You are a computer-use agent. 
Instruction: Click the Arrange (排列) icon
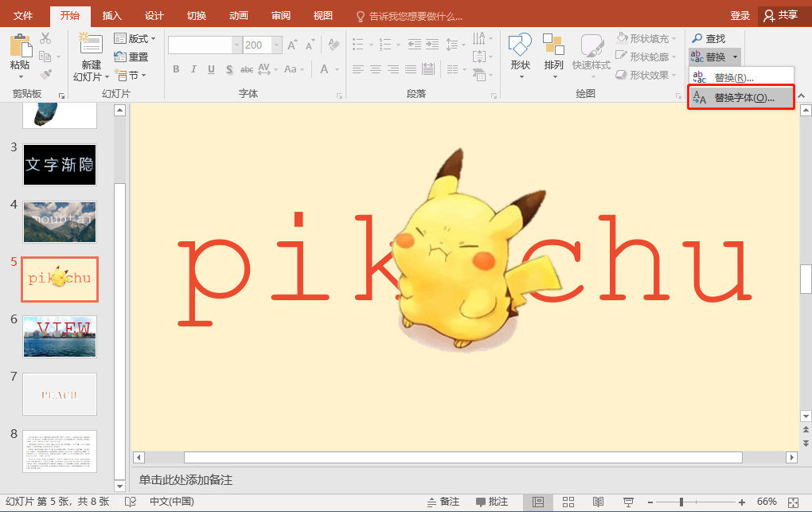click(x=553, y=46)
